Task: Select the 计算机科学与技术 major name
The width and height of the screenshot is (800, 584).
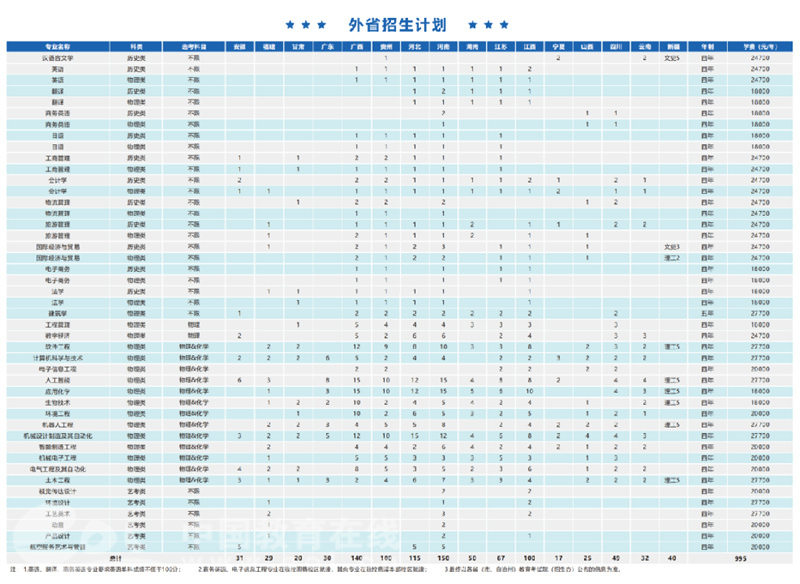Action: [x=58, y=358]
